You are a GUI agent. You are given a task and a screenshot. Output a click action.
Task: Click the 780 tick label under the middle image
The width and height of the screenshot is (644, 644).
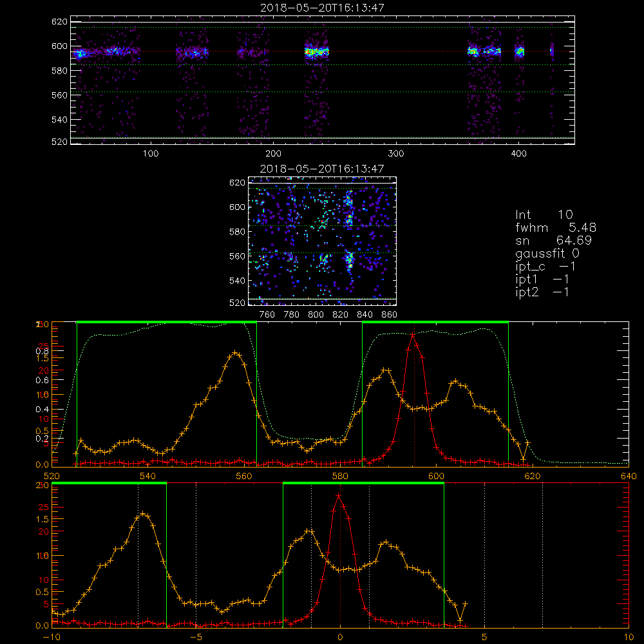click(292, 315)
